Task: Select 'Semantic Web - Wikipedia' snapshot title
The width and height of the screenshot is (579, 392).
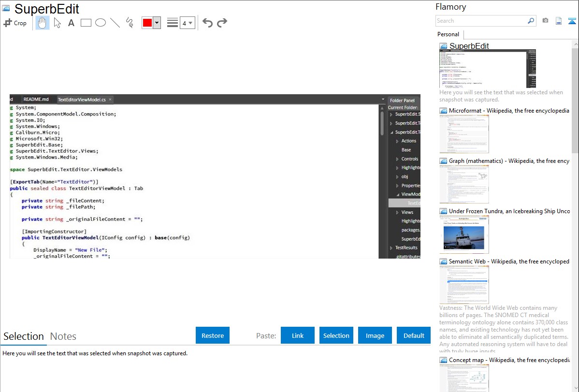Action: point(509,261)
